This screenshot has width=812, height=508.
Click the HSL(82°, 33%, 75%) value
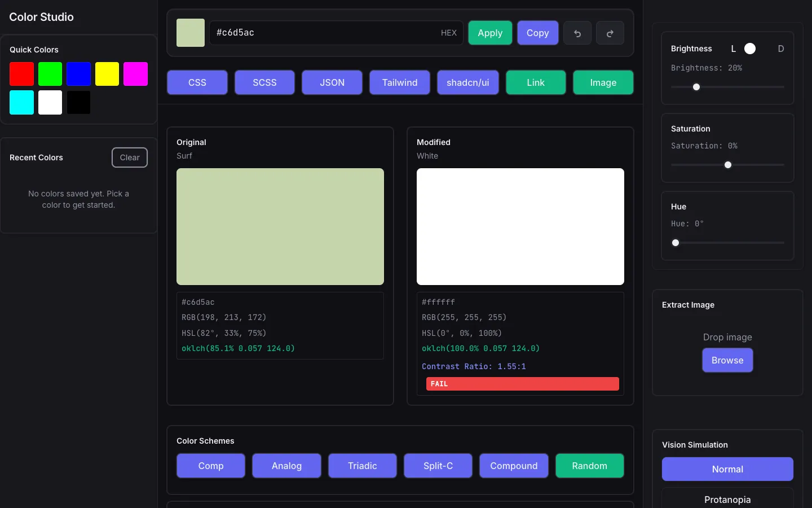click(224, 333)
